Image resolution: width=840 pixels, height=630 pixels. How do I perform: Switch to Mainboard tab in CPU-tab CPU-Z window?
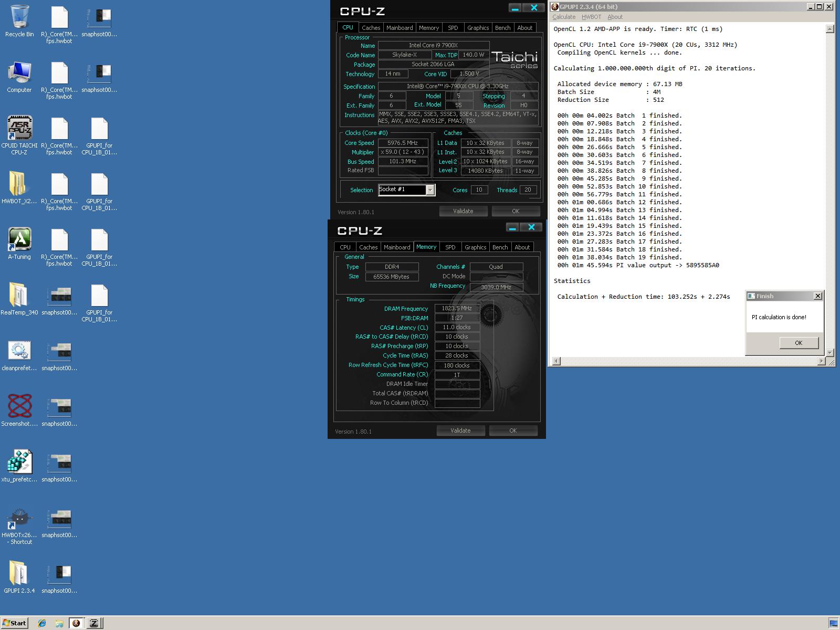(400, 28)
